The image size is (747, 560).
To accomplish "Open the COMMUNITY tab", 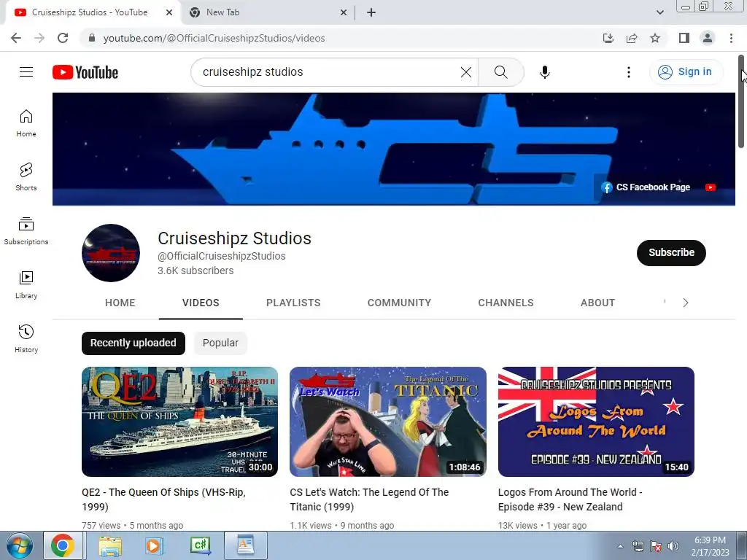I will click(x=399, y=303).
